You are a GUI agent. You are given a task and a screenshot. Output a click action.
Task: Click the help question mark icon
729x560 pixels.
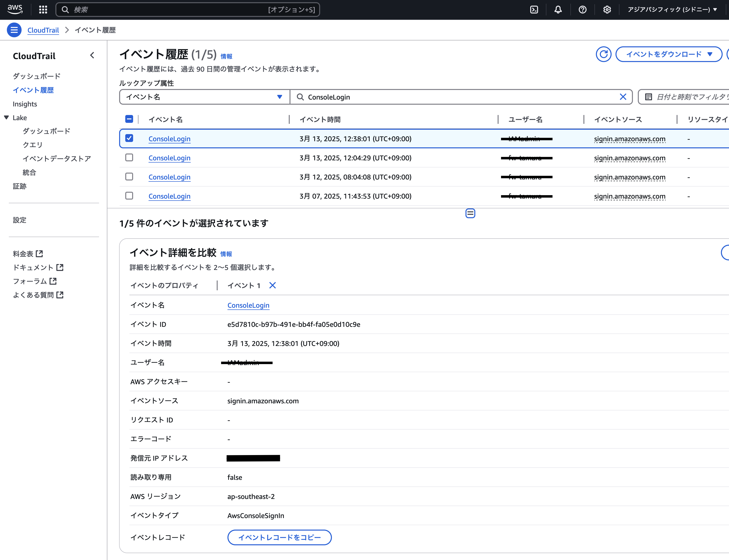pos(582,10)
